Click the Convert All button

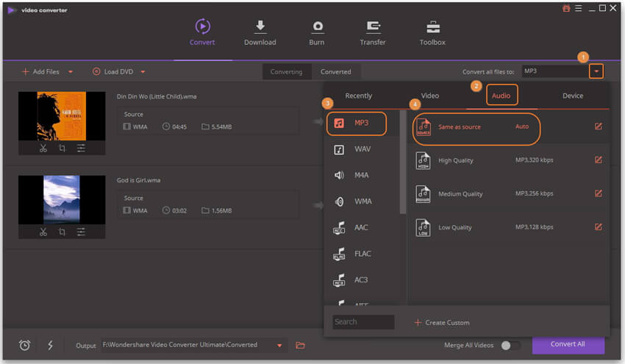click(x=568, y=344)
